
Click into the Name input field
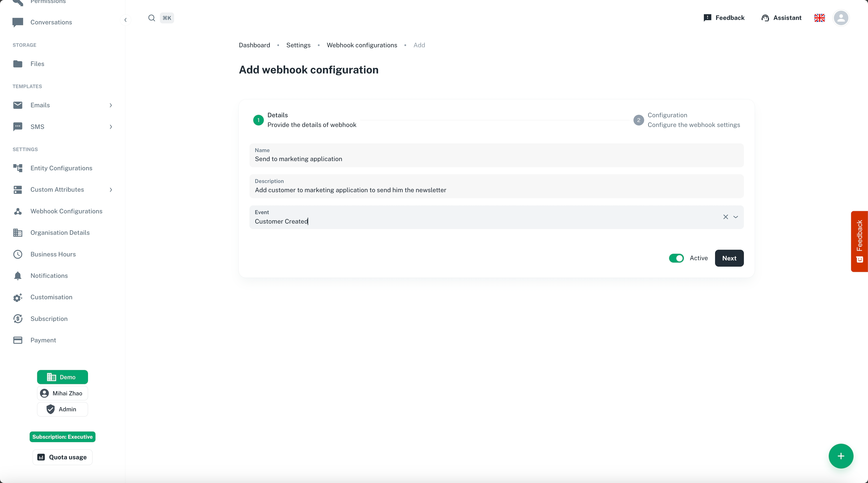496,159
